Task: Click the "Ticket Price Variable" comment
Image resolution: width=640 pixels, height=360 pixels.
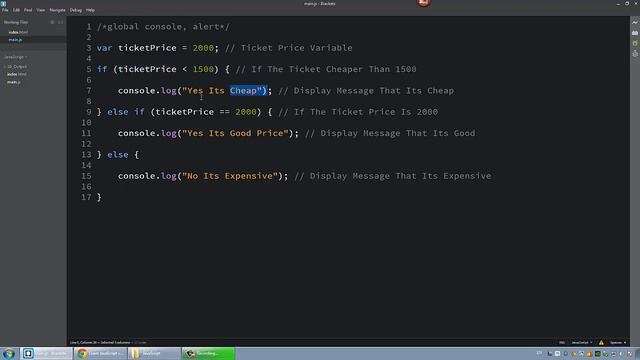Action: point(289,48)
